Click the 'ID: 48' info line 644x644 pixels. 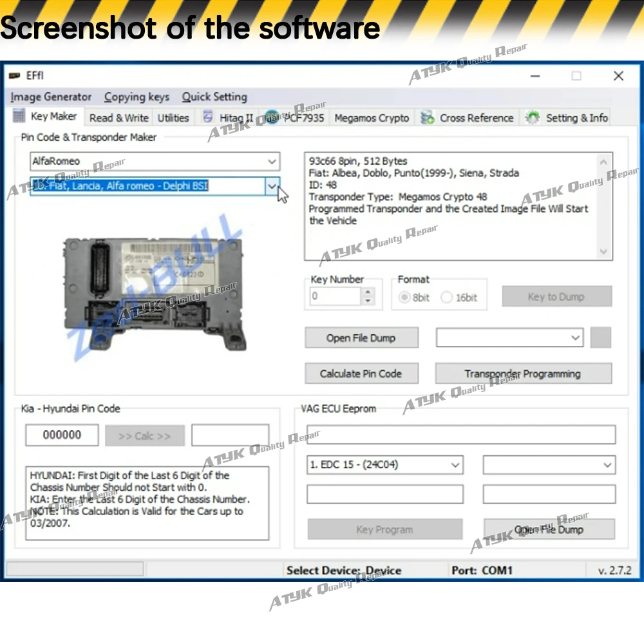tap(323, 185)
